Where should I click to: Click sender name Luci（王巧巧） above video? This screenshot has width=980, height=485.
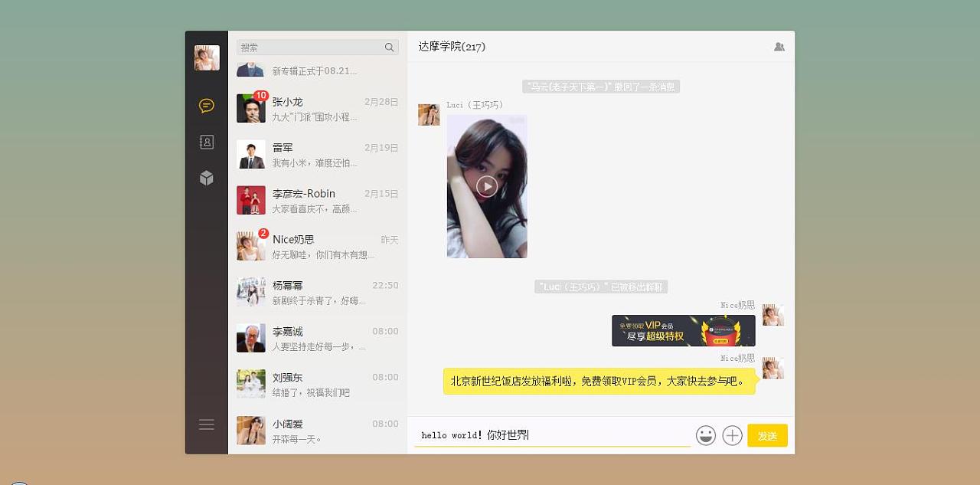tap(475, 105)
